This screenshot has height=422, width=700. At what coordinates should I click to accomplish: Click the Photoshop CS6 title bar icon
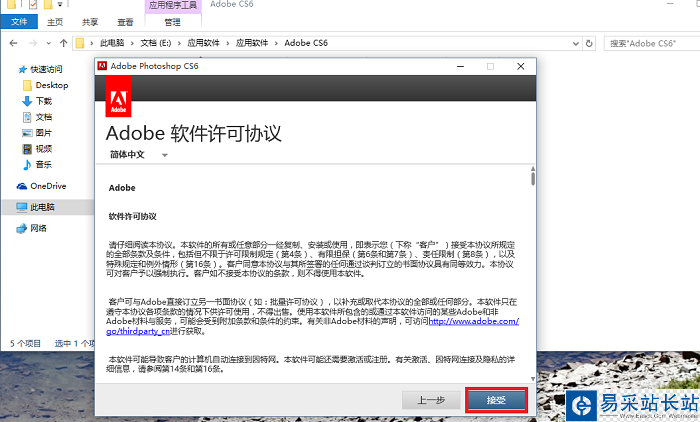point(102,66)
